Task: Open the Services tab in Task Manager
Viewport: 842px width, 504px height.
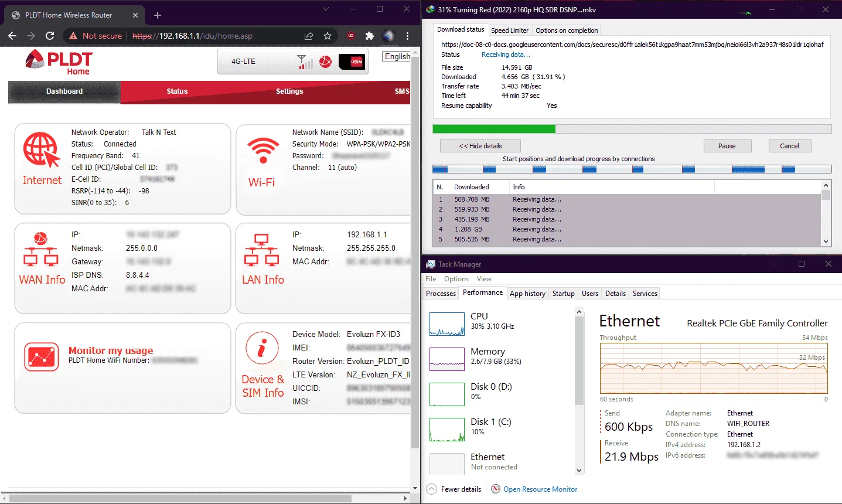Action: pyautogui.click(x=645, y=294)
